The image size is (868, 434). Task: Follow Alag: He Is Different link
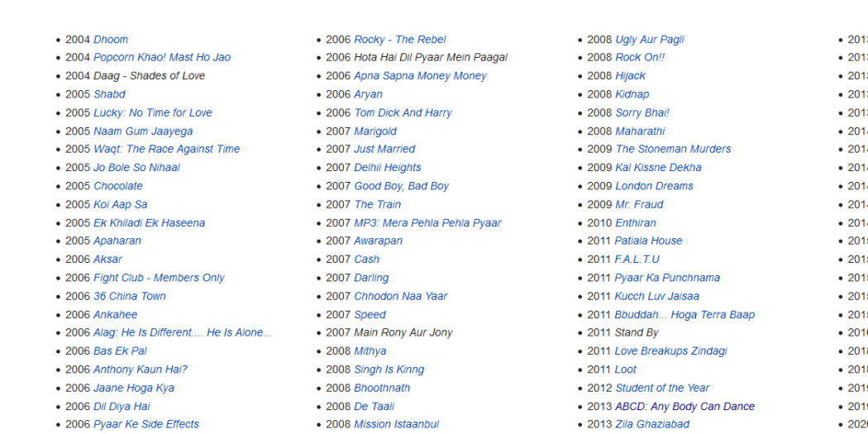point(183,332)
